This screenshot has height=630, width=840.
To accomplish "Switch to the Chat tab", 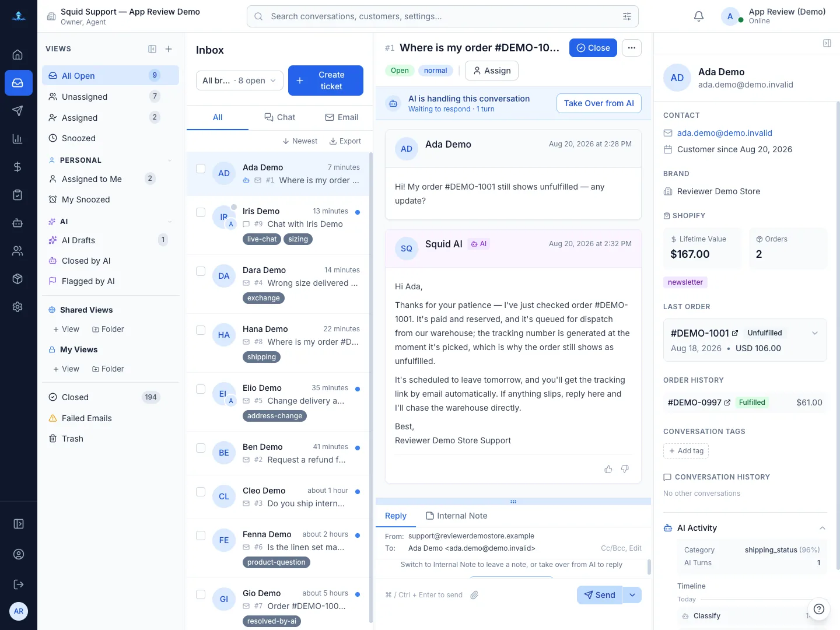I will click(x=280, y=117).
